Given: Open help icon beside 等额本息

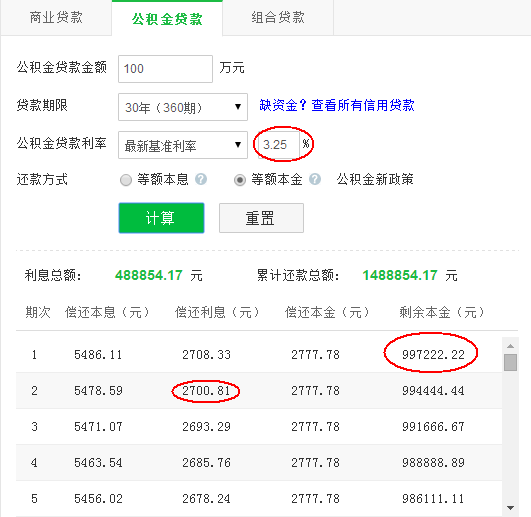Looking at the screenshot, I should (201, 179).
